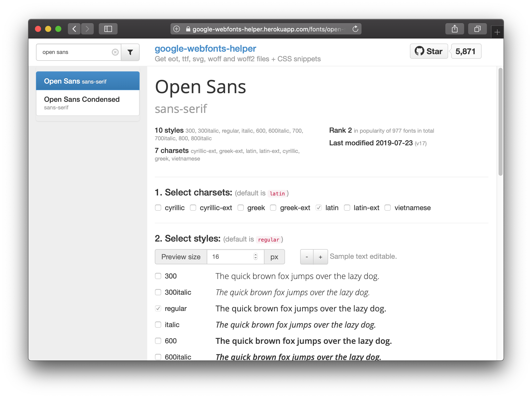The width and height of the screenshot is (532, 398).
Task: Click the page vertical scrollbar
Action: click(x=500, y=122)
